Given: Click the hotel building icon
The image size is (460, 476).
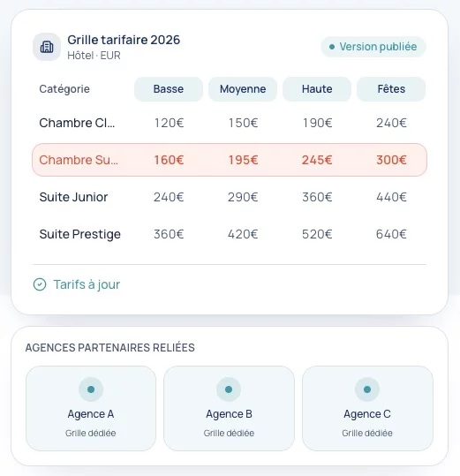Looking at the screenshot, I should pos(47,47).
